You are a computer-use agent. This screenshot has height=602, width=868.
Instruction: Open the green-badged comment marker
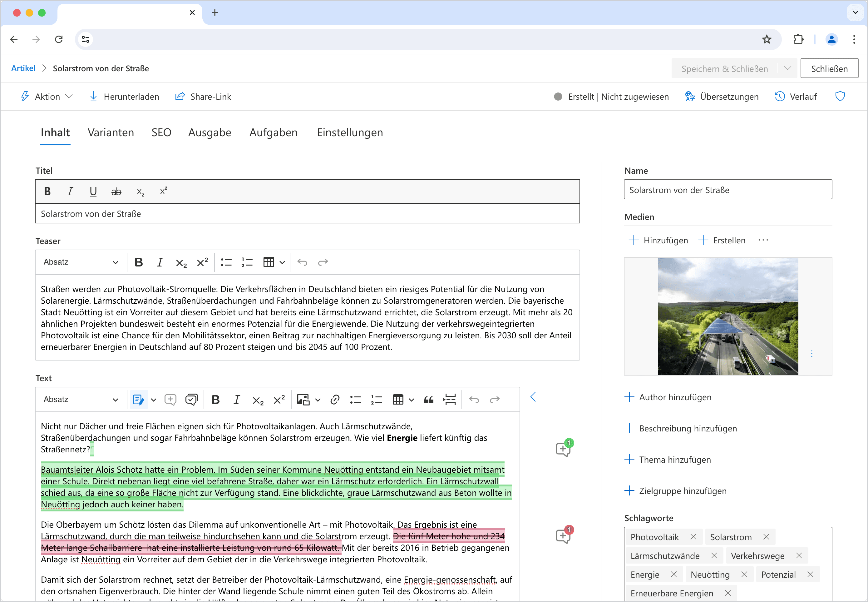point(563,449)
